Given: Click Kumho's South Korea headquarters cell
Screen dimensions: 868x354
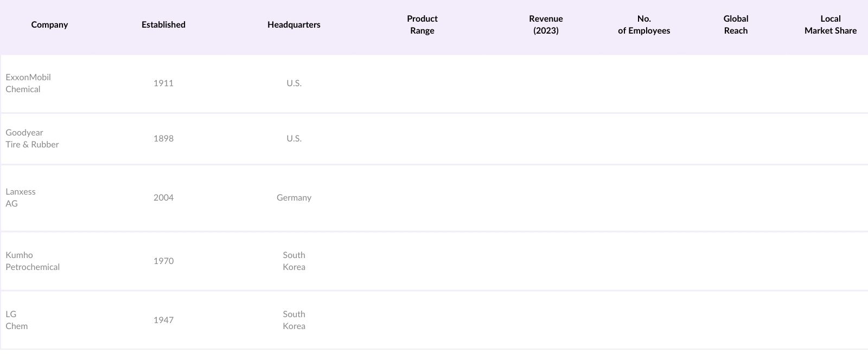Looking at the screenshot, I should (x=293, y=261).
